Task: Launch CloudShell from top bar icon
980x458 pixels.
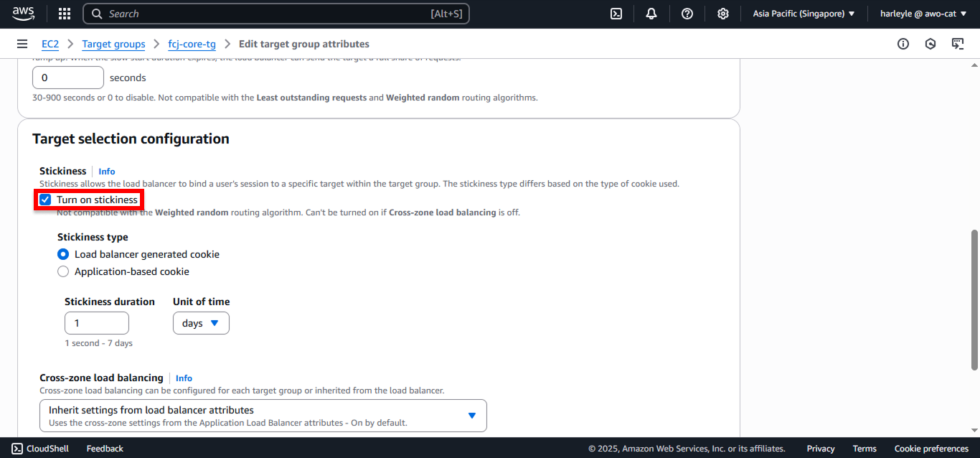Action: tap(616, 14)
